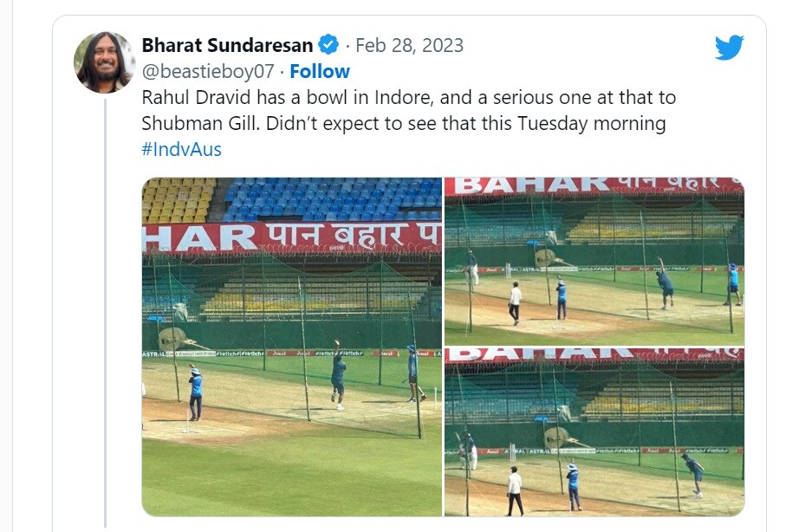Open the top-right nets photo

[594, 261]
